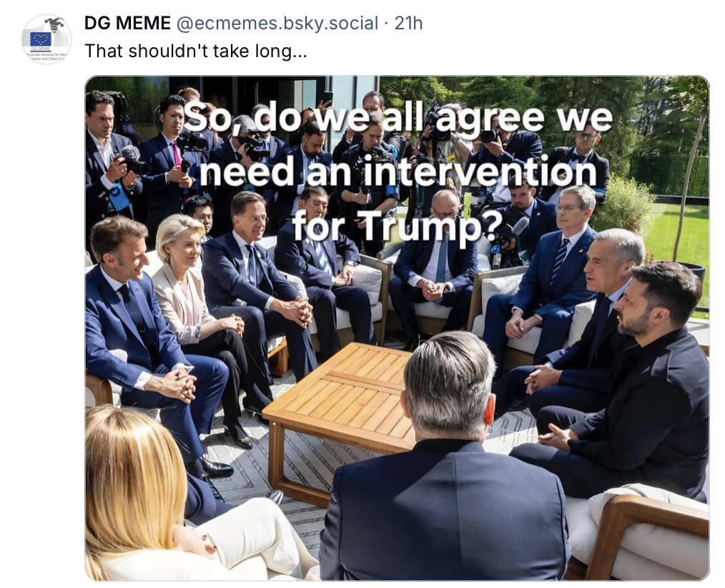Image resolution: width=725 pixels, height=588 pixels.
Task: Click the woman in the beige blazer
Action: click(x=182, y=286)
